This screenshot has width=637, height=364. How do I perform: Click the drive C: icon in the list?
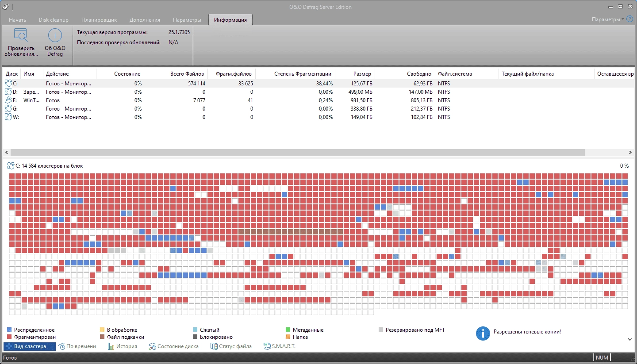[x=8, y=83]
